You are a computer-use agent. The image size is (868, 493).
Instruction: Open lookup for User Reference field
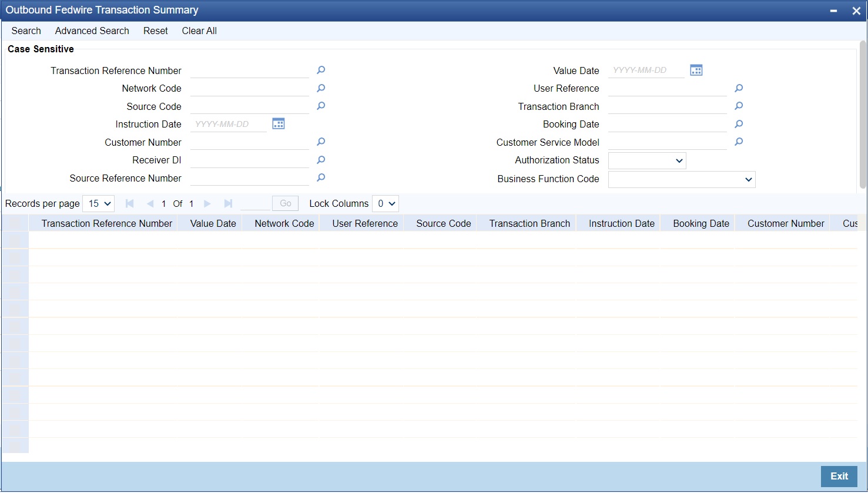point(739,88)
